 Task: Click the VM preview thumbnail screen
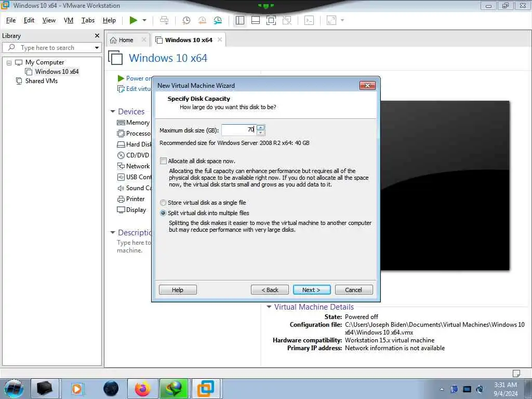[445, 185]
